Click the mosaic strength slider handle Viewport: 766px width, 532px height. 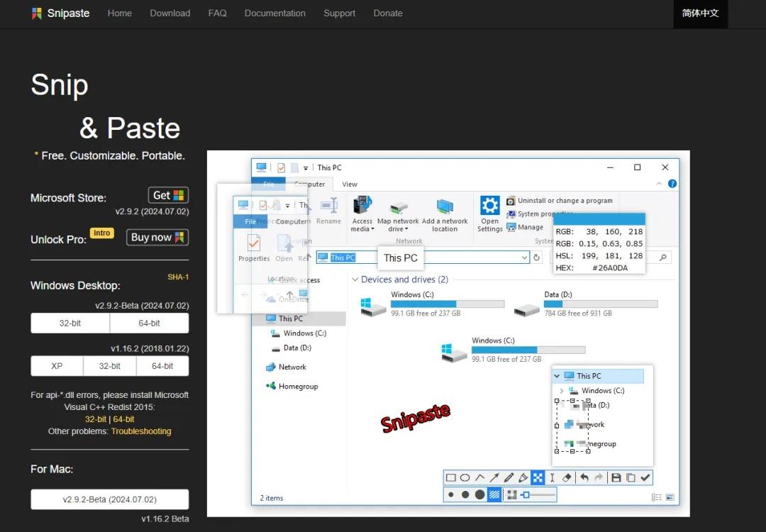coord(526,494)
